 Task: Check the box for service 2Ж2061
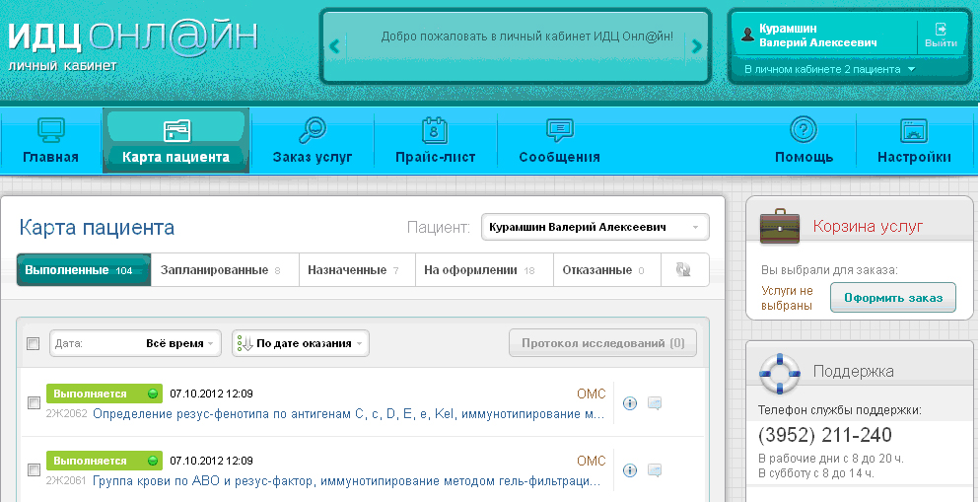34,469
